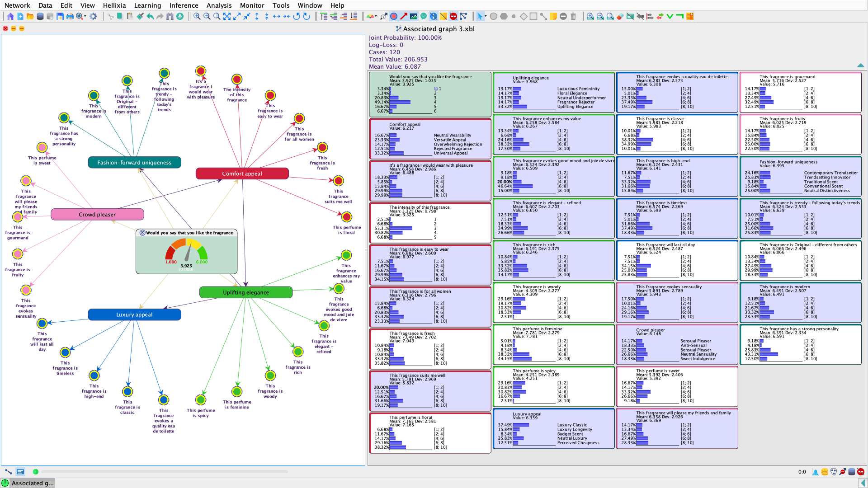Select the Crowd pleaser factor node

tap(97, 215)
